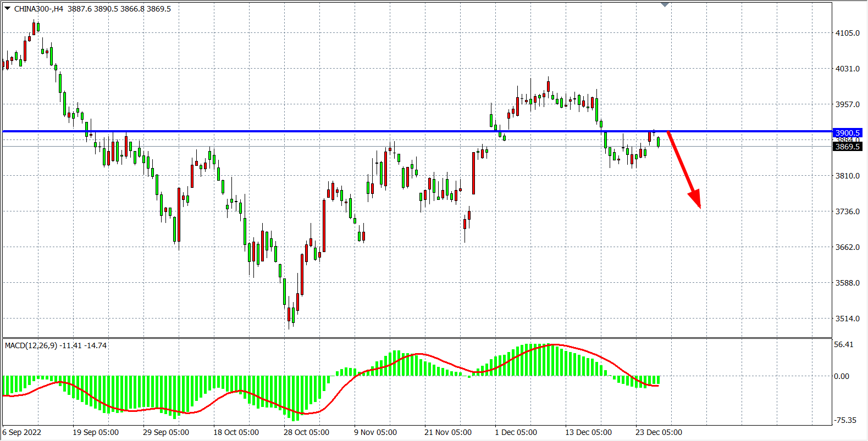
Task: Click the gray chart shift marker at top
Action: [x=665, y=4]
